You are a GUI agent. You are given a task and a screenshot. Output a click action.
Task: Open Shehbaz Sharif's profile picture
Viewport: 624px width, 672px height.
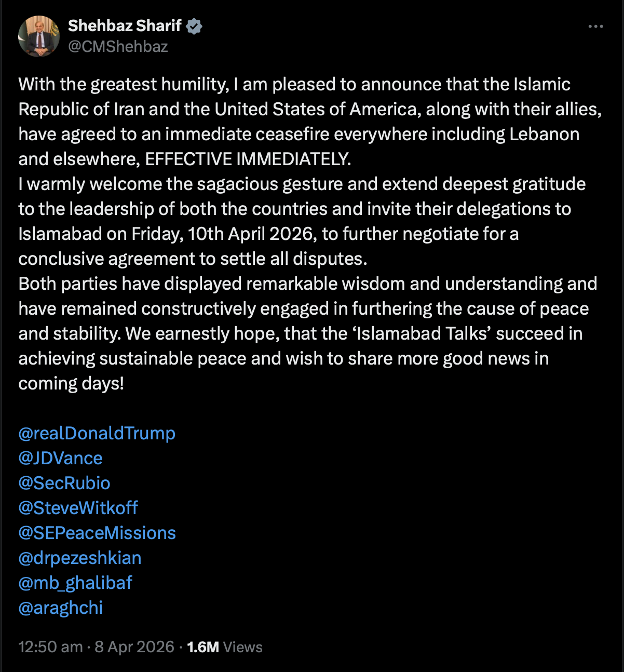coord(38,36)
